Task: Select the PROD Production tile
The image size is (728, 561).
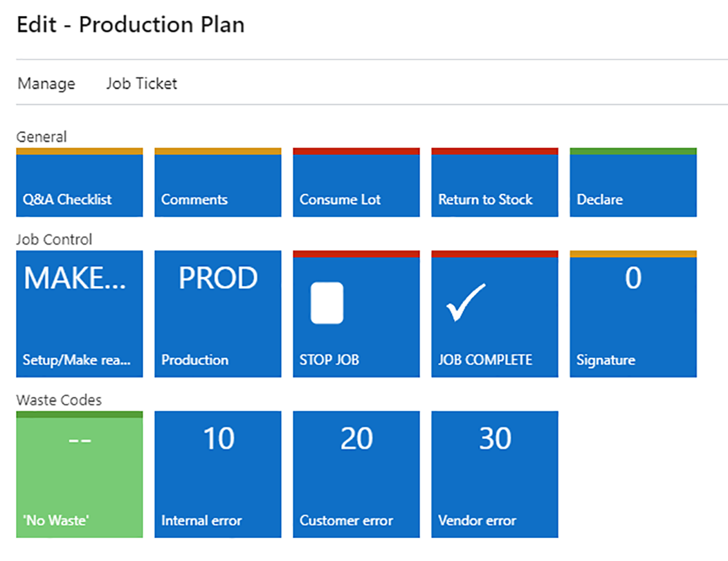Action: [217, 313]
